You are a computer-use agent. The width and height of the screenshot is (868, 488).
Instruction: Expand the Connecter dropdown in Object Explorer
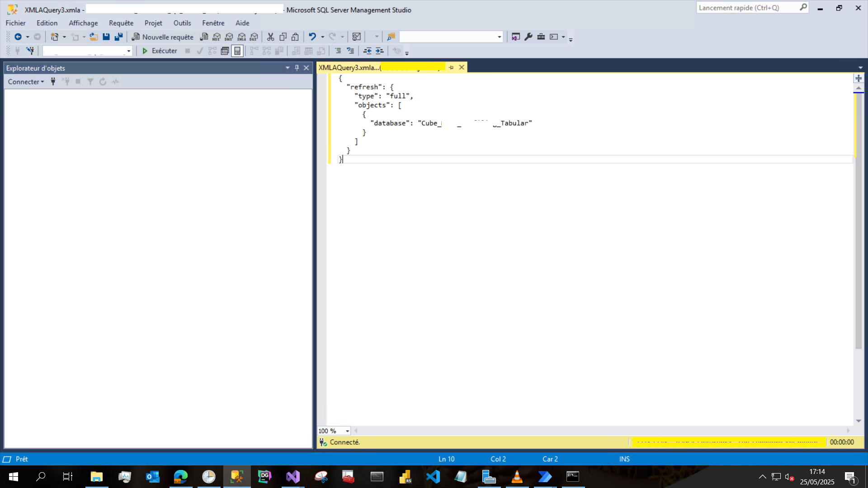[x=26, y=82]
